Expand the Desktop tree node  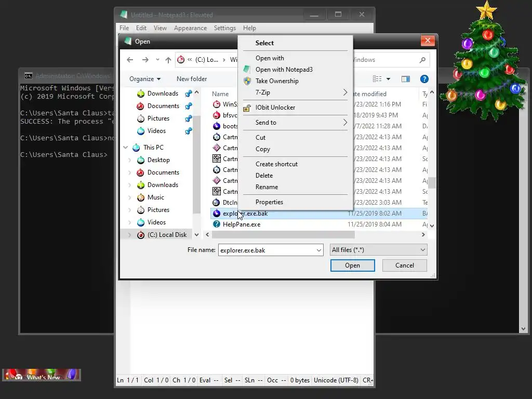(129, 160)
